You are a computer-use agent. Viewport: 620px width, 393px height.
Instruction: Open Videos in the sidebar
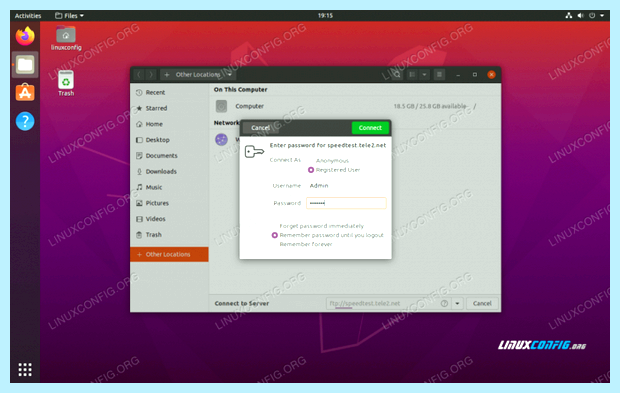169,219
